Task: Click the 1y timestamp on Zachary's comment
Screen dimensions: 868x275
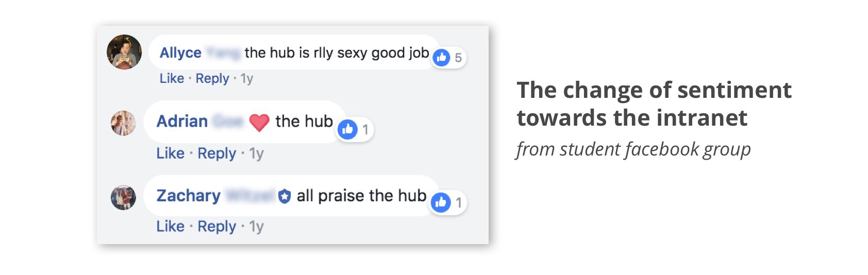Action: pos(257,227)
